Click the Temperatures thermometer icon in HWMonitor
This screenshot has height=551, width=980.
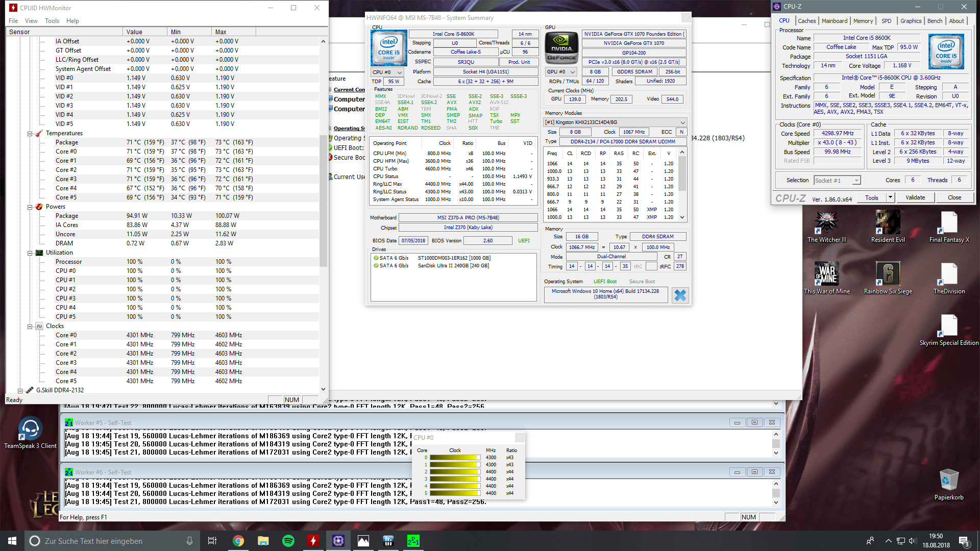click(39, 133)
